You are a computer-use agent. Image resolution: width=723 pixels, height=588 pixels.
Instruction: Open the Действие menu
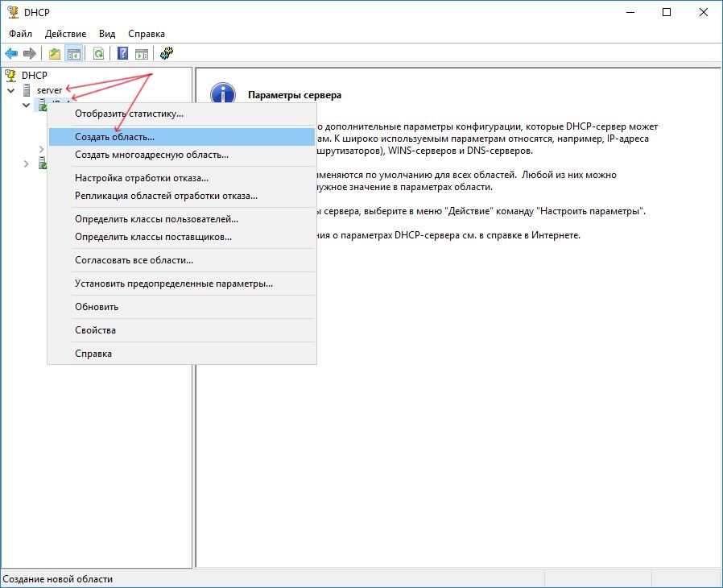[67, 34]
